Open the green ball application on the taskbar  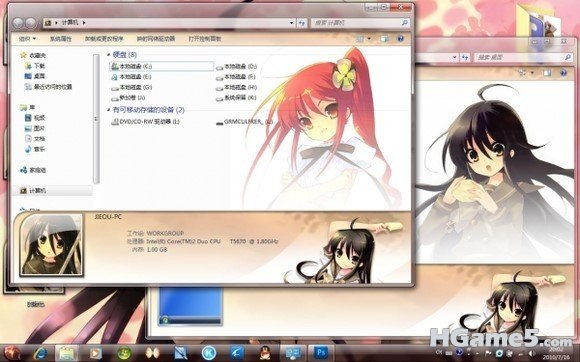tap(124, 353)
